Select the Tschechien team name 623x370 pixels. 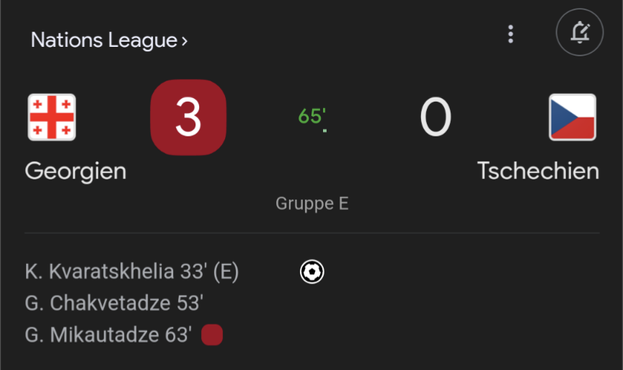tap(538, 171)
